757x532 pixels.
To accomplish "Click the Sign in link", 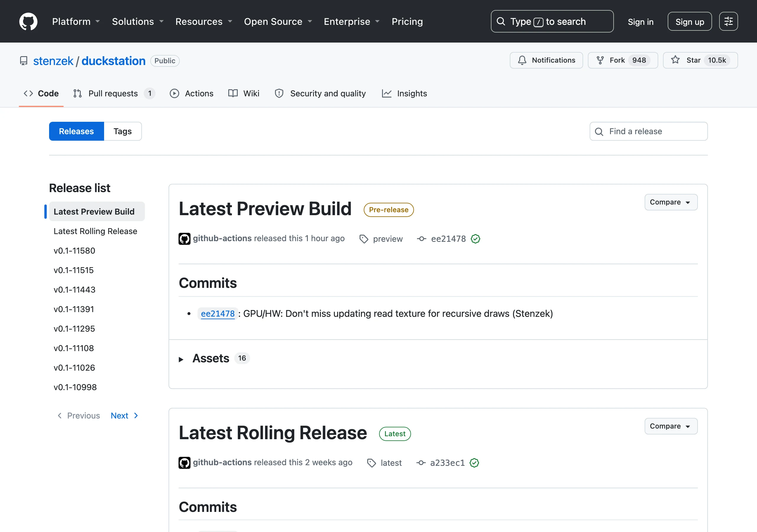I will tap(640, 22).
